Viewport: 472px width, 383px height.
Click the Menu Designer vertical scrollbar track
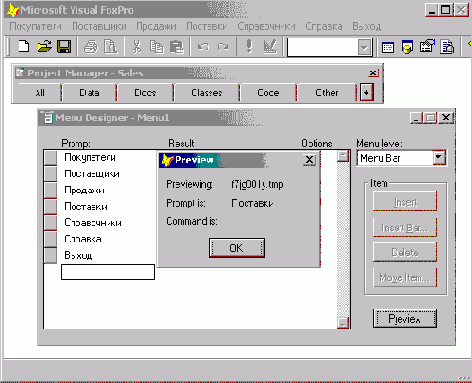(x=343, y=239)
